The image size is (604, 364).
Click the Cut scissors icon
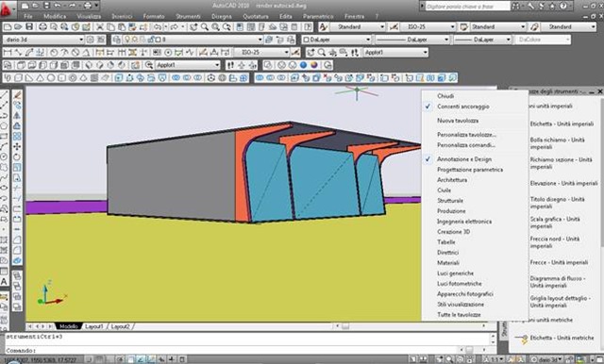tap(100, 27)
